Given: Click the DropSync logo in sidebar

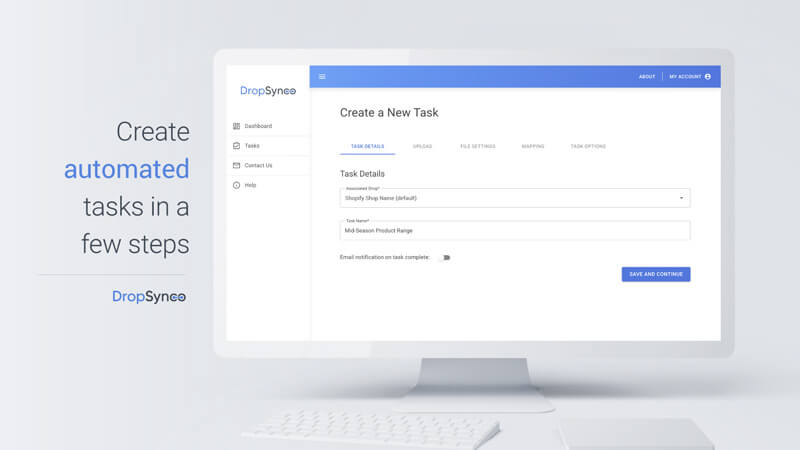Looking at the screenshot, I should tap(268, 91).
